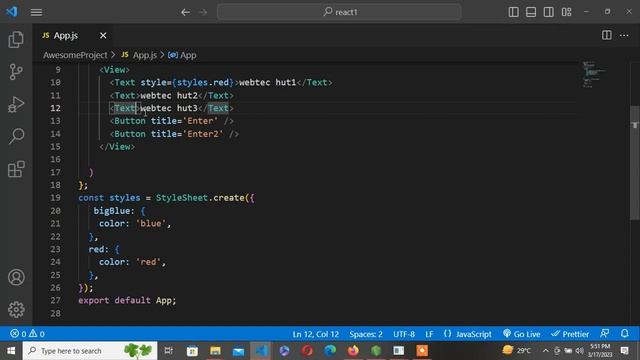Show problems via errors and warnings counter
640x360 pixels.
pyautogui.click(x=27, y=334)
